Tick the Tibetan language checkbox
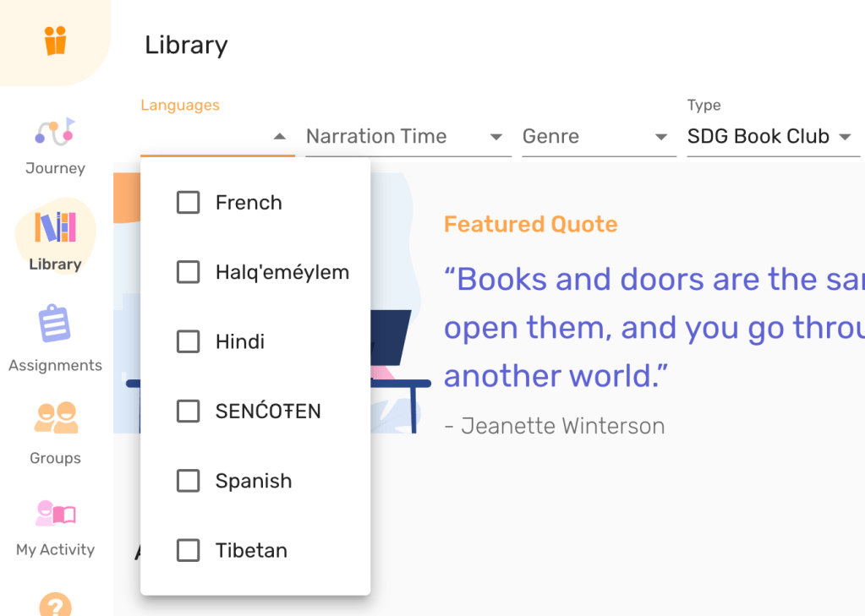The width and height of the screenshot is (865, 616). click(x=188, y=551)
